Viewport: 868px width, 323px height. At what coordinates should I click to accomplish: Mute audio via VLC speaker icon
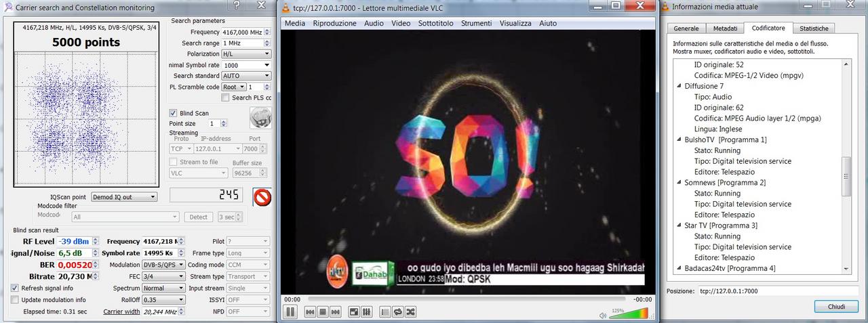tap(603, 315)
